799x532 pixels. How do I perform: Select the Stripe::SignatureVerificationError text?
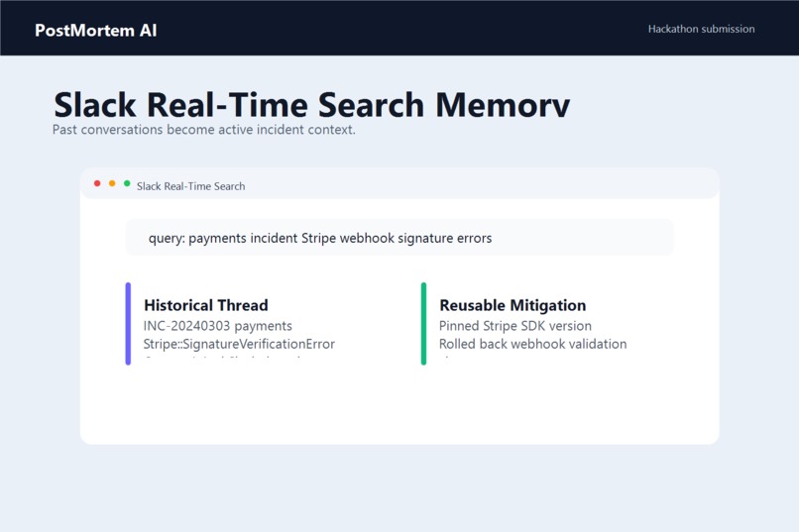239,344
